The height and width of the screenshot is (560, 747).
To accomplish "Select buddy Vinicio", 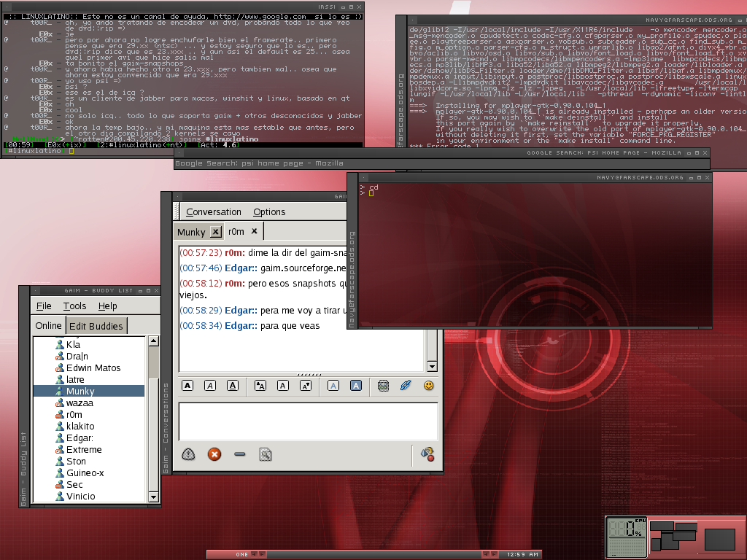I will click(89, 496).
